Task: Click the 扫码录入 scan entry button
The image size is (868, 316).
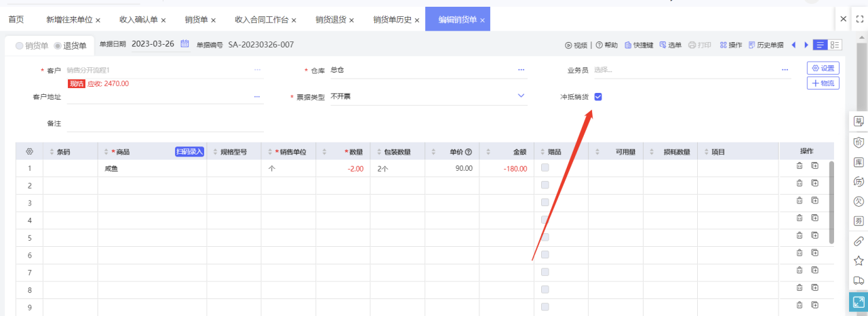Action: 190,152
